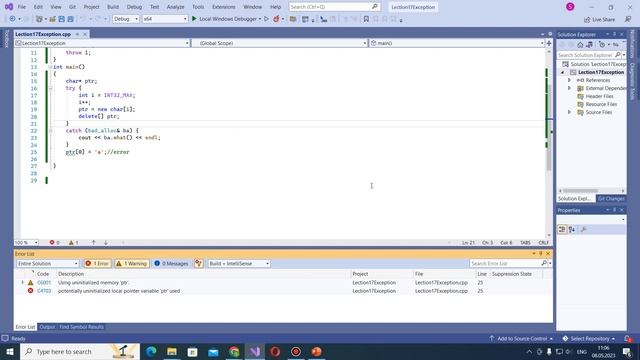640x360 pixels.
Task: Click the Windows taskbar search box
Action: pos(80,351)
